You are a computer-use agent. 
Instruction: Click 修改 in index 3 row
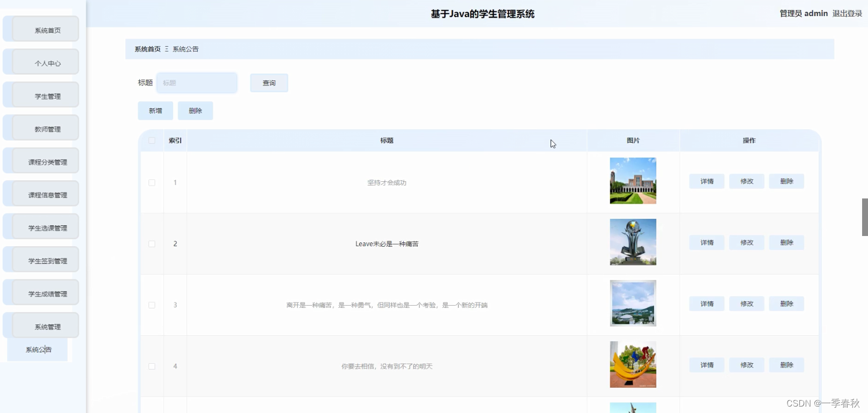(x=747, y=304)
